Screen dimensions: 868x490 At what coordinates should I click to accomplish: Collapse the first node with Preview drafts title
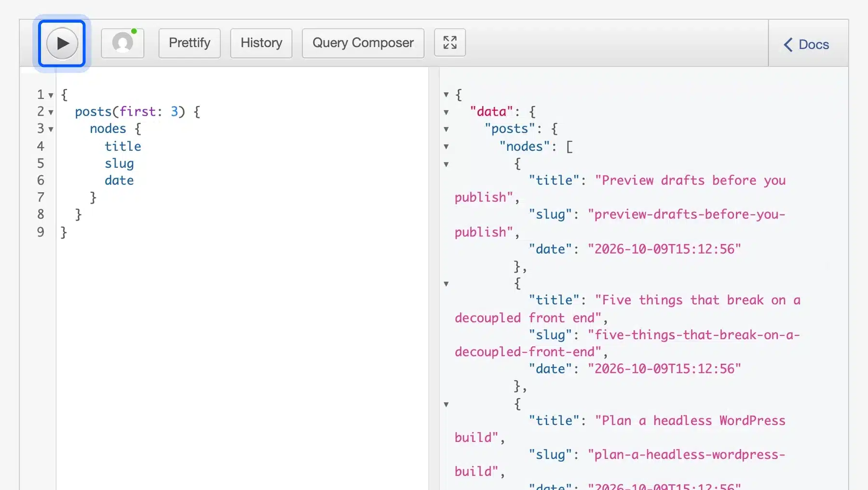[446, 164]
